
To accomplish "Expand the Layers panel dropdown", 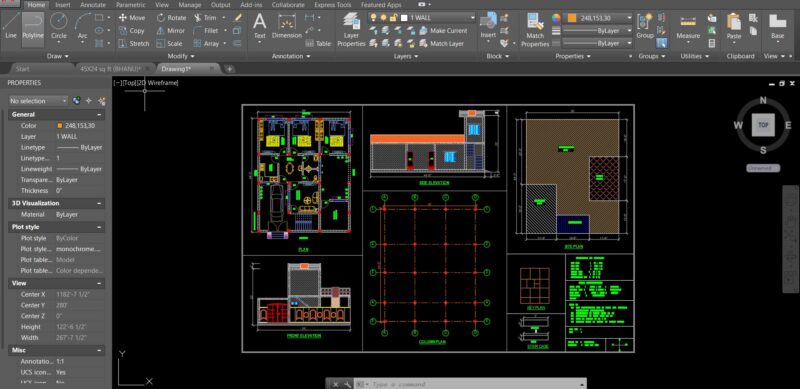I will pyautogui.click(x=406, y=56).
